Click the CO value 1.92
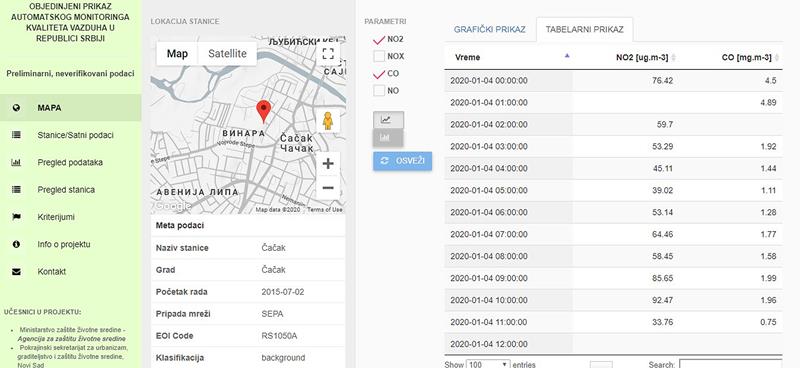Screen dimensions: 800x368 pyautogui.click(x=768, y=146)
